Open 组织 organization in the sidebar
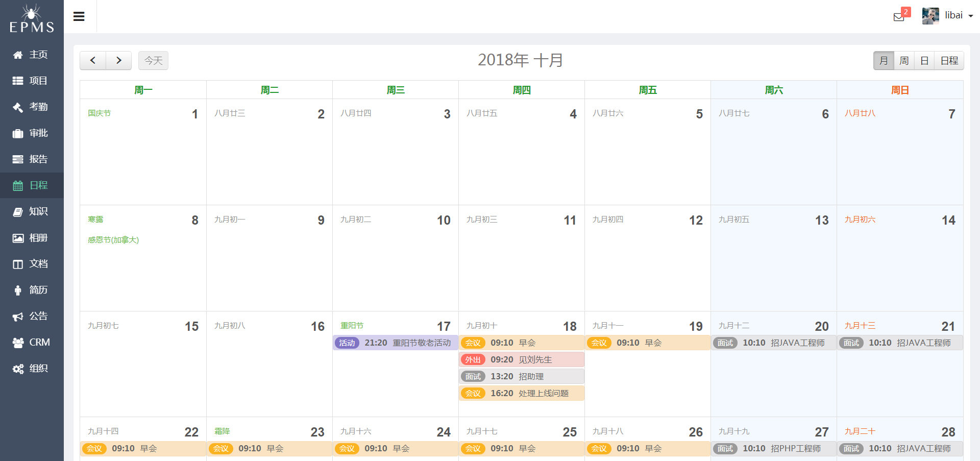 [32, 369]
